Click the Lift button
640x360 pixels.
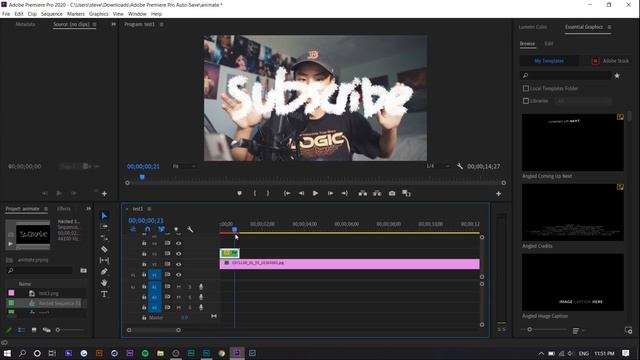click(x=362, y=193)
